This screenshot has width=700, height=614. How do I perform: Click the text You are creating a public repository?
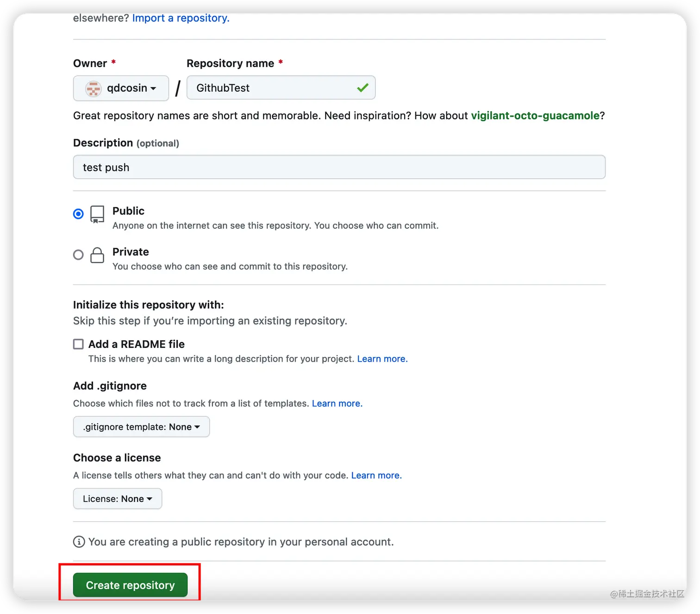pos(241,542)
